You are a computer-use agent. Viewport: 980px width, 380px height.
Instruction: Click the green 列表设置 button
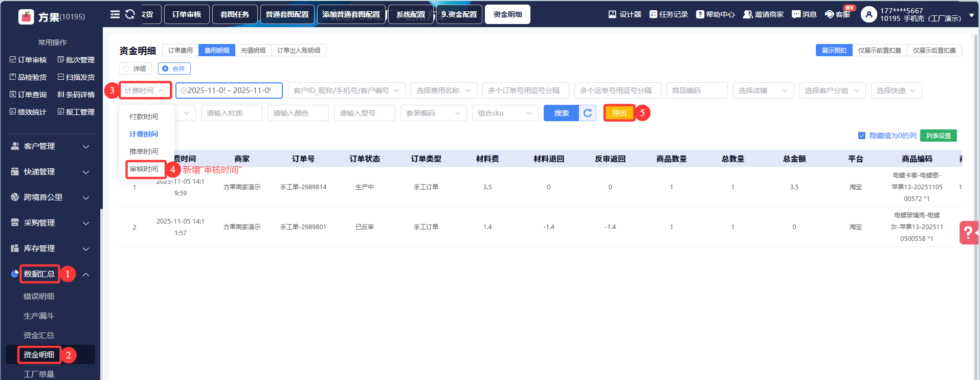click(938, 136)
